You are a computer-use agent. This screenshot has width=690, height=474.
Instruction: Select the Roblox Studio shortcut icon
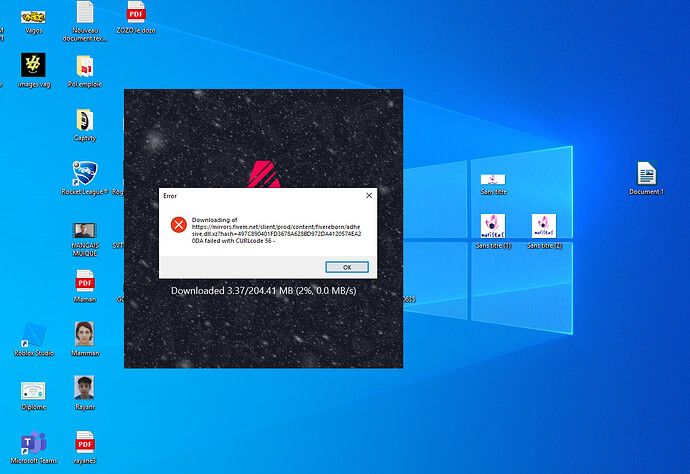33,334
